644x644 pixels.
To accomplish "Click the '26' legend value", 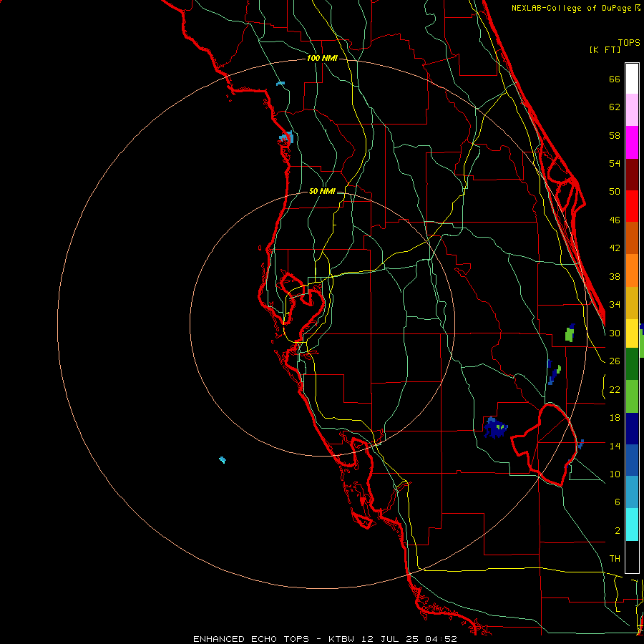I will pyautogui.click(x=615, y=361).
